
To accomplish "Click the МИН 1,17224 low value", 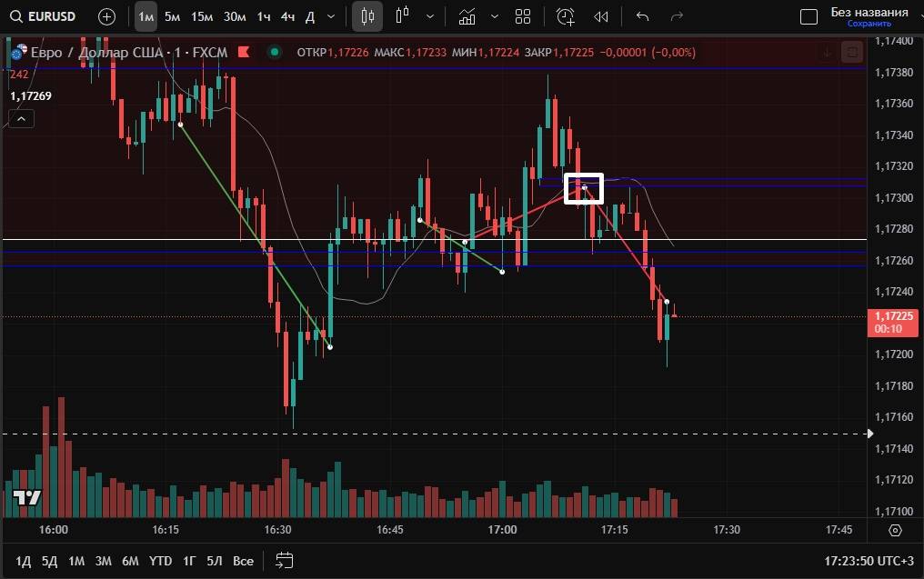I will (486, 53).
